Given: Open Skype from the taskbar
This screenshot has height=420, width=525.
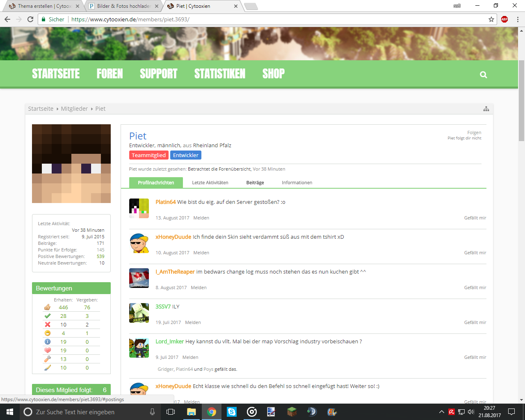Looking at the screenshot, I should (x=232, y=412).
